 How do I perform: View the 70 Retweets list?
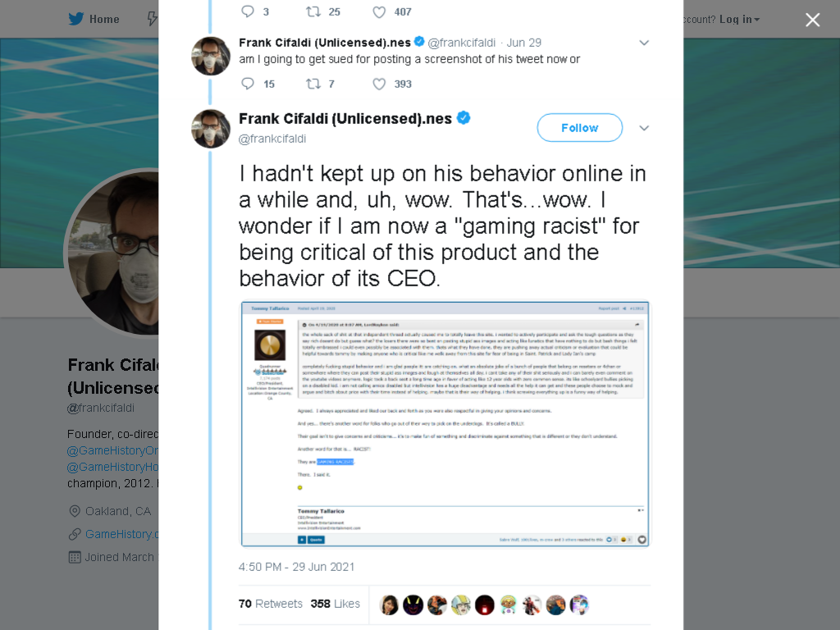[271, 604]
